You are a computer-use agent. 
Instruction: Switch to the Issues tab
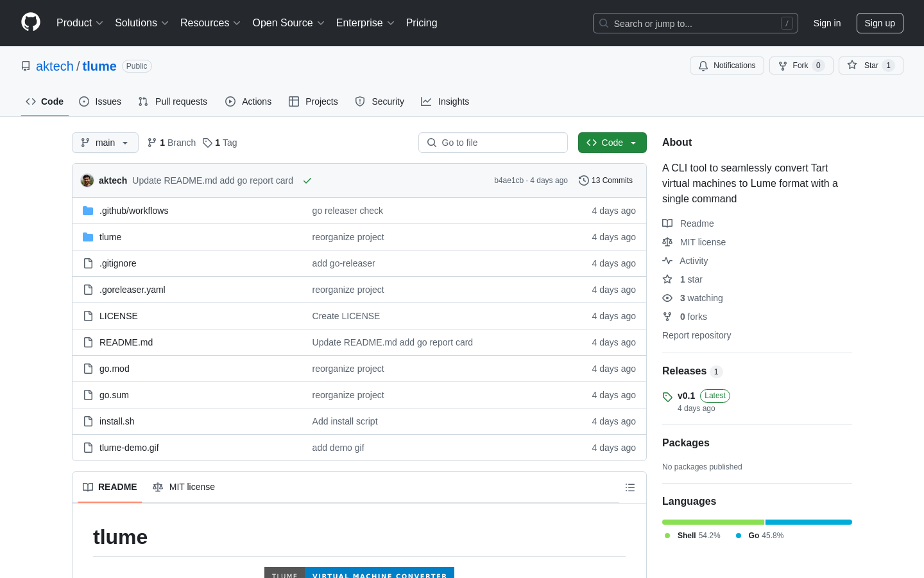(x=100, y=101)
